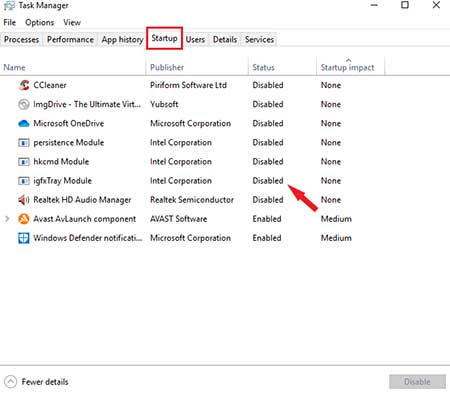Select the Windows Defender notificati... entry
Image resolution: width=450 pixels, height=397 pixels.
pos(88,238)
